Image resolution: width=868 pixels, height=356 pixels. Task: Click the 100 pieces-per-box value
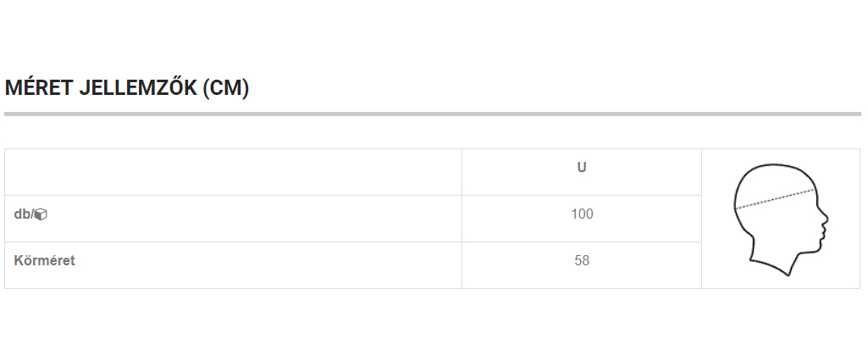[582, 214]
